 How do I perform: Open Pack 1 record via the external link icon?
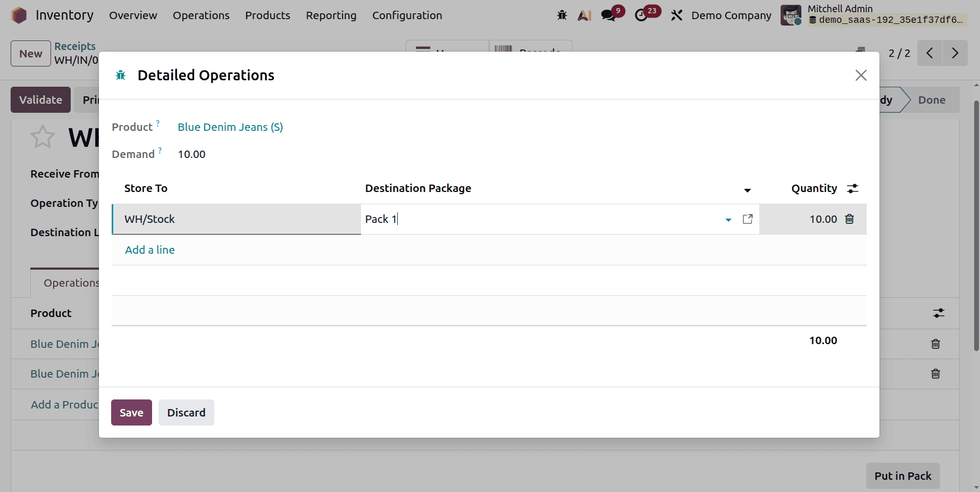pyautogui.click(x=748, y=219)
